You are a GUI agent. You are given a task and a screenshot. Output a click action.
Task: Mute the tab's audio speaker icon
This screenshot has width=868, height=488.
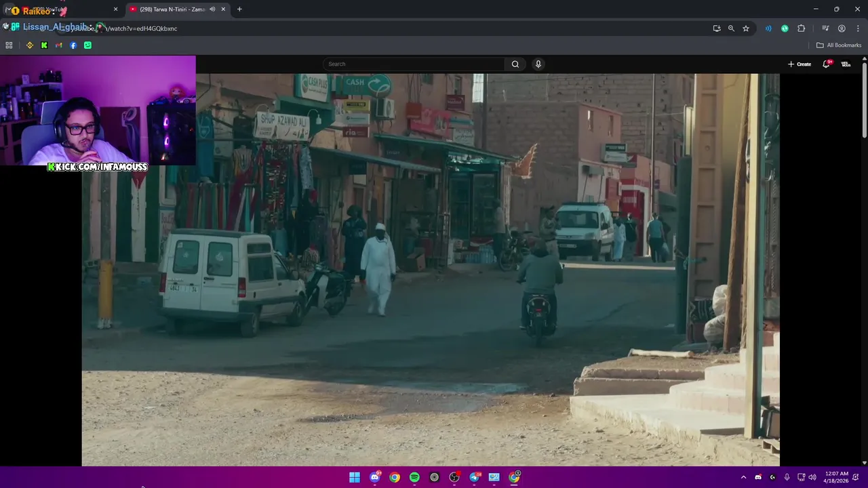[x=212, y=9]
